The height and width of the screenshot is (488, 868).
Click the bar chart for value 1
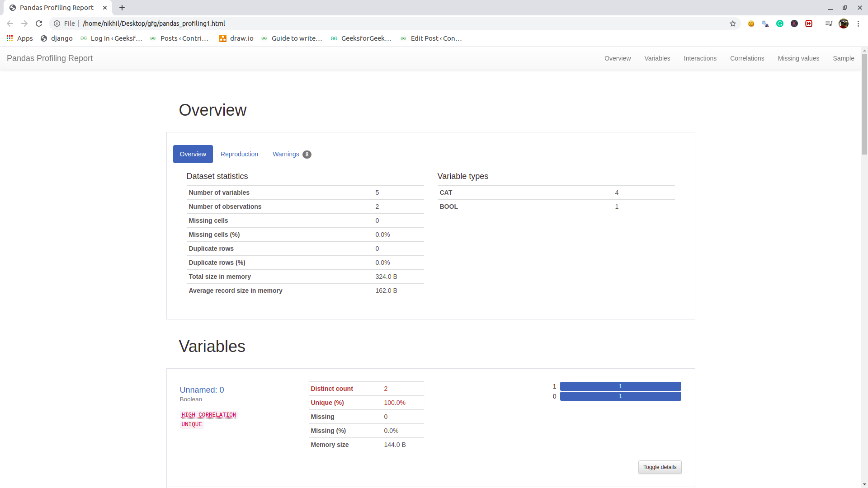[x=620, y=386]
